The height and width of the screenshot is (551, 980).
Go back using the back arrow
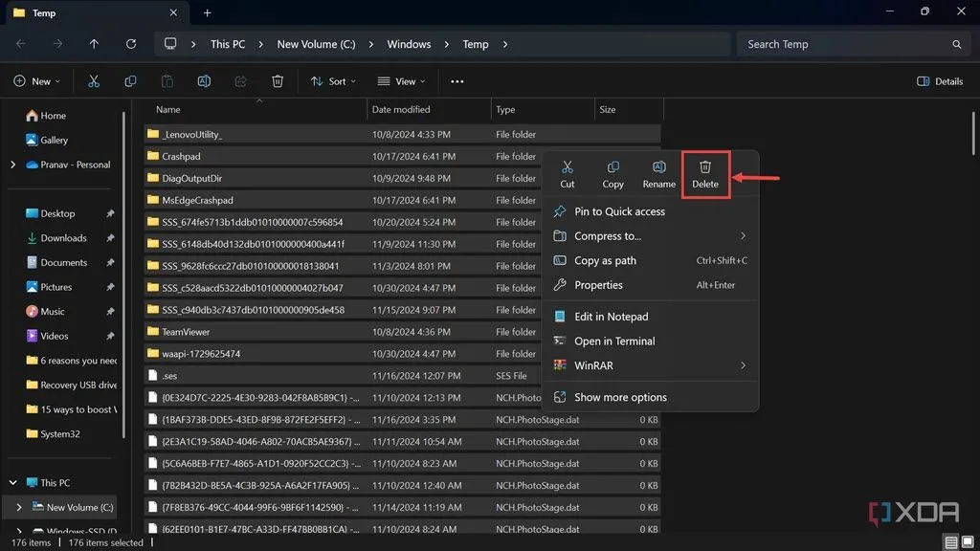(21, 44)
